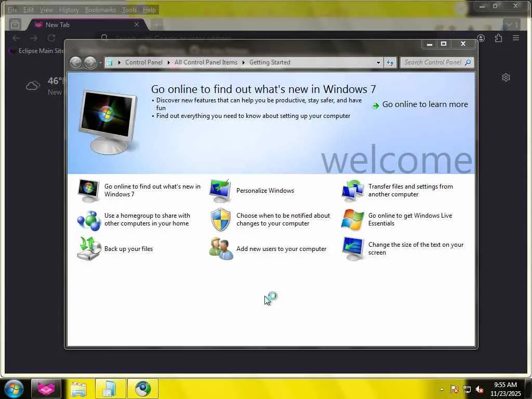Go back in the browser
532x399 pixels.
(x=16, y=38)
